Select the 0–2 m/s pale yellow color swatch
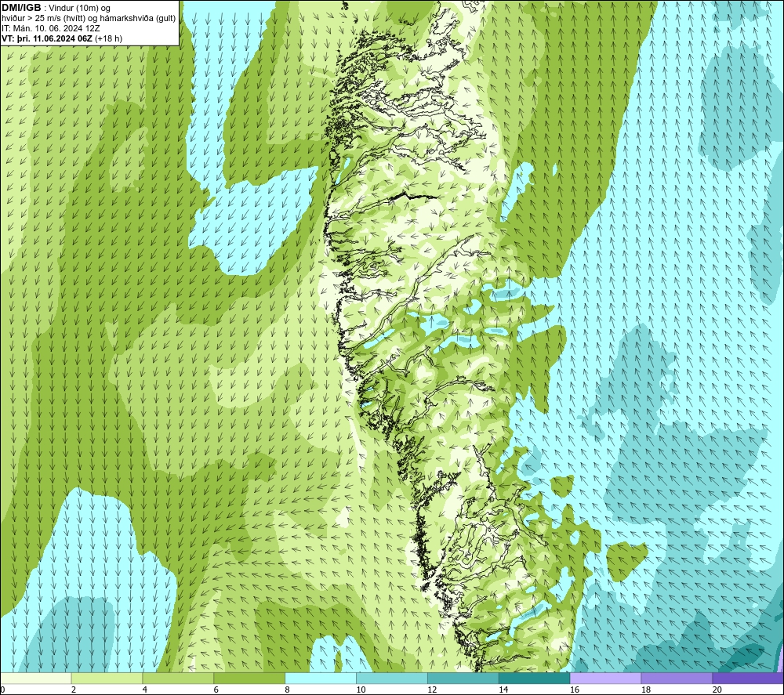 [x=36, y=678]
